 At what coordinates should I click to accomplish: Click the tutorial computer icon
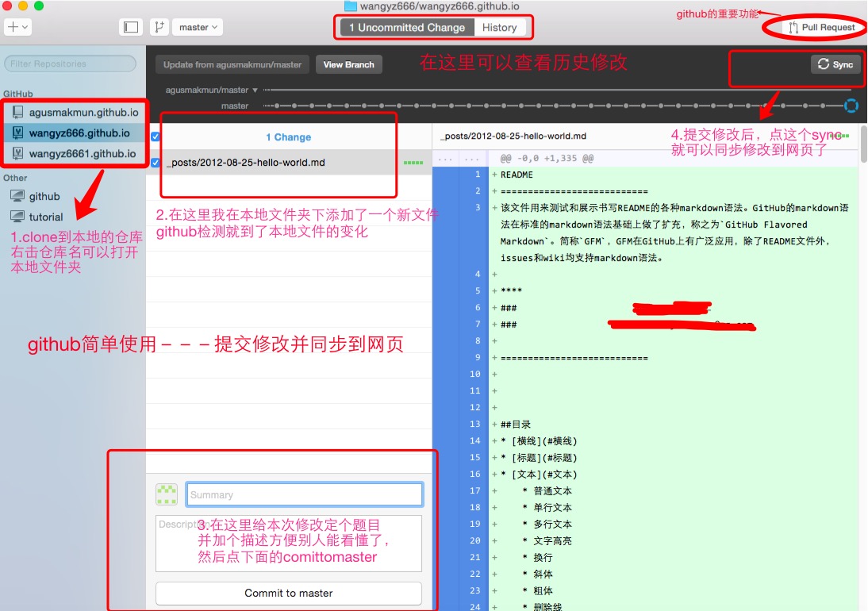coord(17,217)
